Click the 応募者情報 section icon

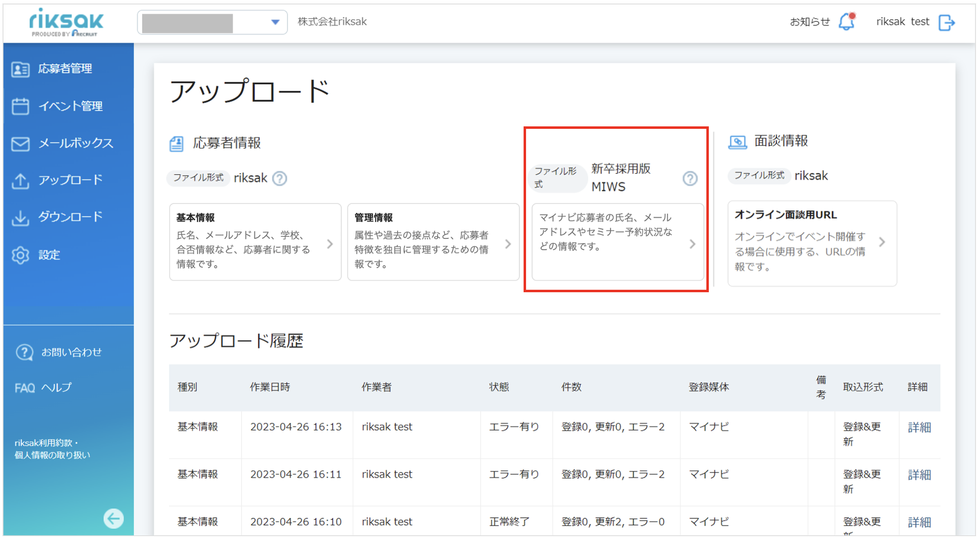pos(176,144)
